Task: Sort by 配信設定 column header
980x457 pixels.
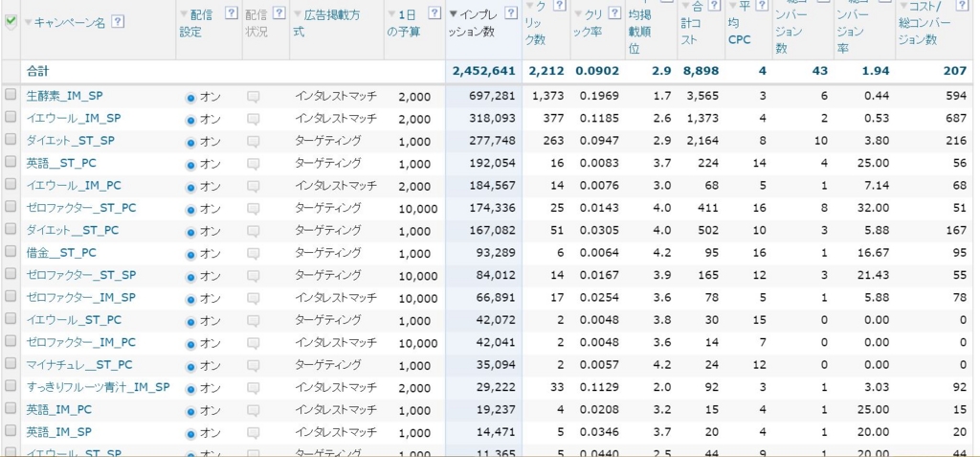Action: tap(196, 23)
